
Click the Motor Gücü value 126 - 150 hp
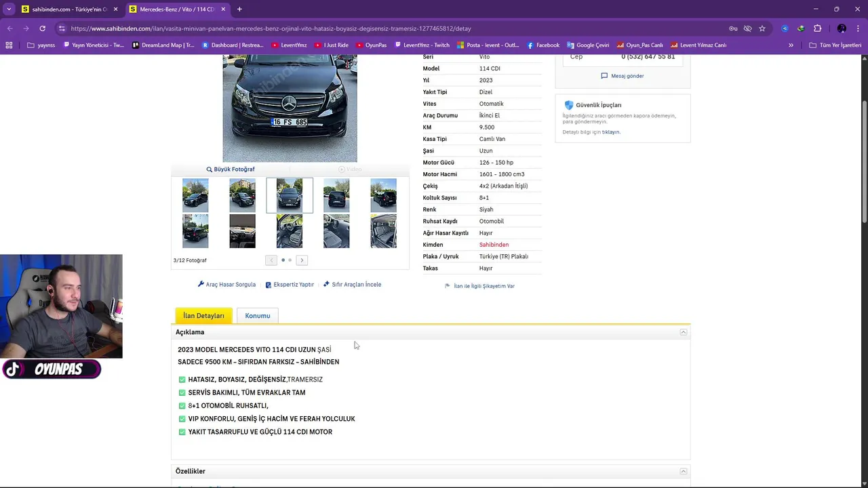click(496, 163)
